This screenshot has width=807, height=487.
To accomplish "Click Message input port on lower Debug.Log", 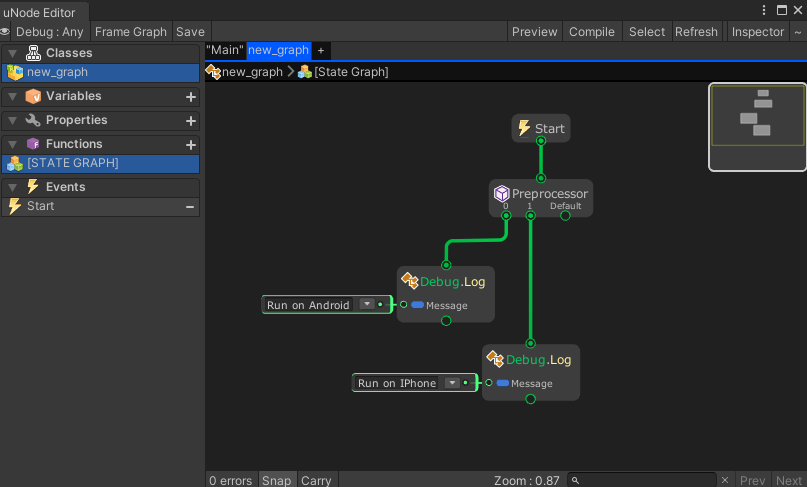I will [489, 382].
